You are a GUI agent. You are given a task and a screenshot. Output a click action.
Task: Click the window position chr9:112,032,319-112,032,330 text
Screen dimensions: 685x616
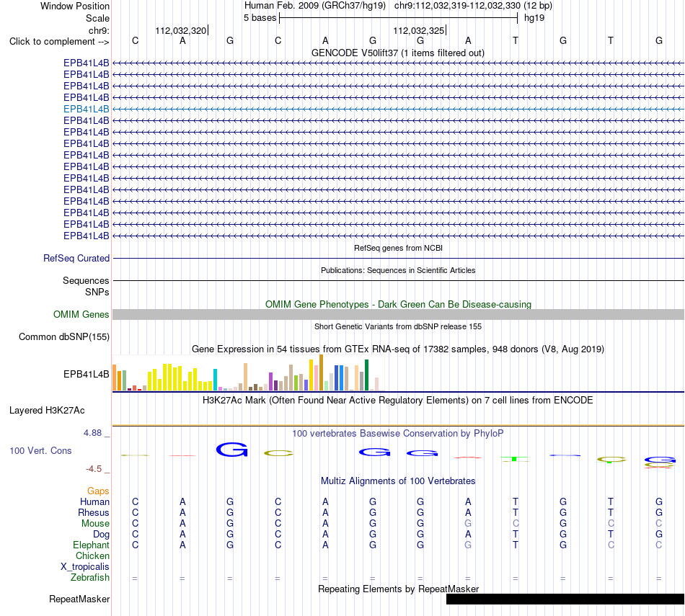click(473, 6)
